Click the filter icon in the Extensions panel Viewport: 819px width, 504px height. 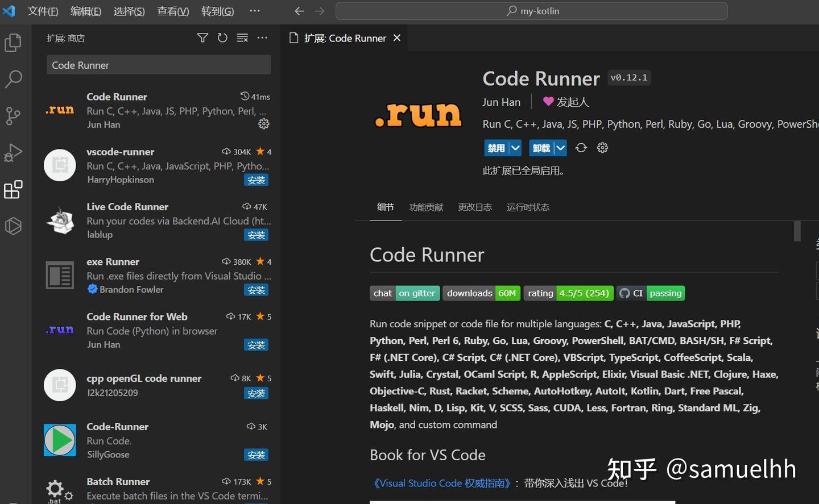[x=202, y=38]
